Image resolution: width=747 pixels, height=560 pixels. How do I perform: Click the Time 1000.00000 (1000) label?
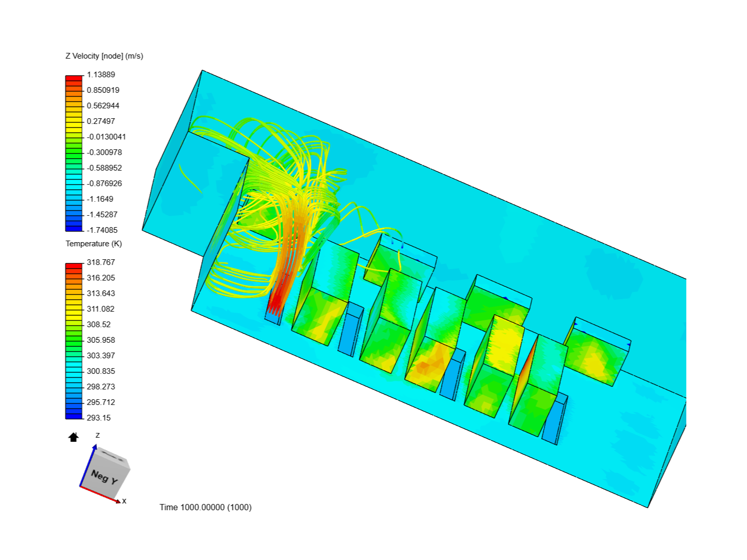[205, 507]
